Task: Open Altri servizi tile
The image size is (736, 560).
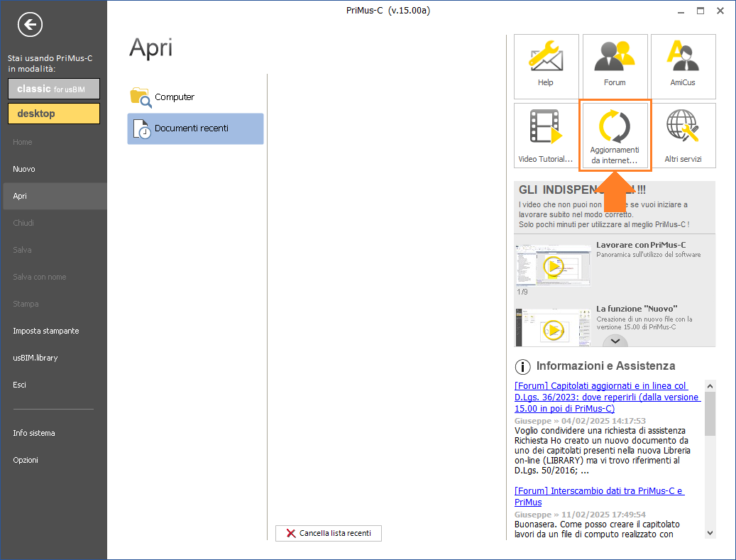Action: [x=683, y=136]
